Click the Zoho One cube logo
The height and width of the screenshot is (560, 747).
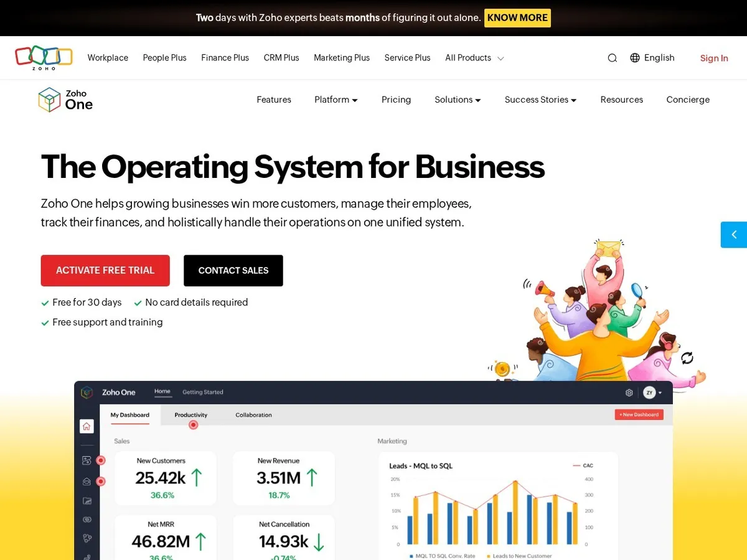click(49, 100)
